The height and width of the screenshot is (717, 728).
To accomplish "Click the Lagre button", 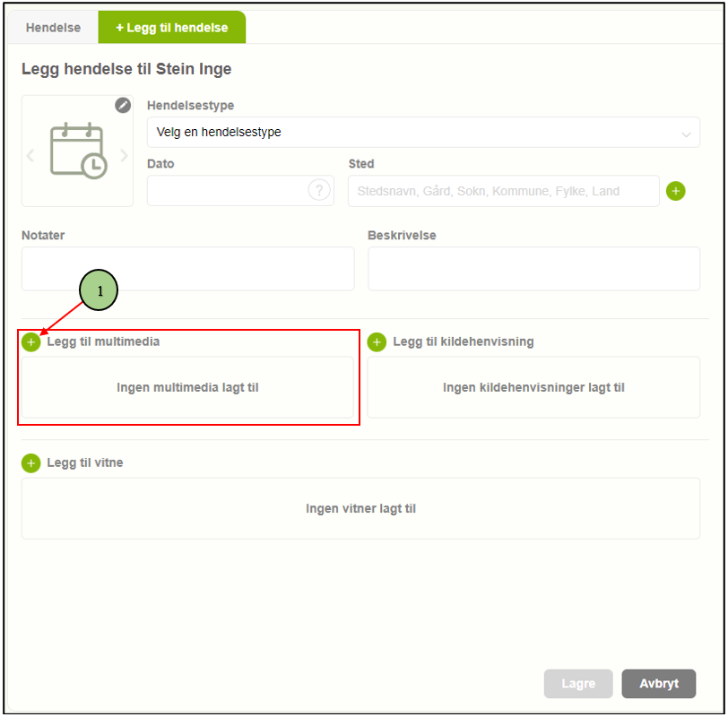I will click(578, 683).
